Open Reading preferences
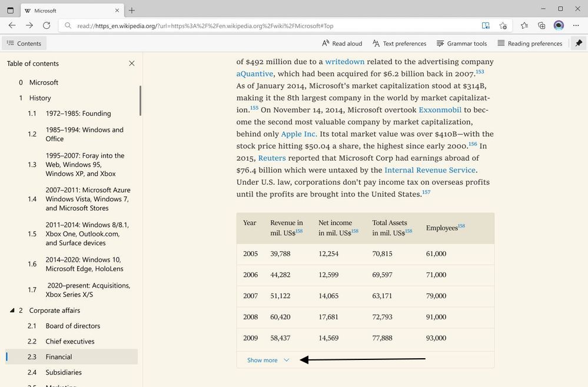Image resolution: width=588 pixels, height=387 pixels. tap(530, 44)
